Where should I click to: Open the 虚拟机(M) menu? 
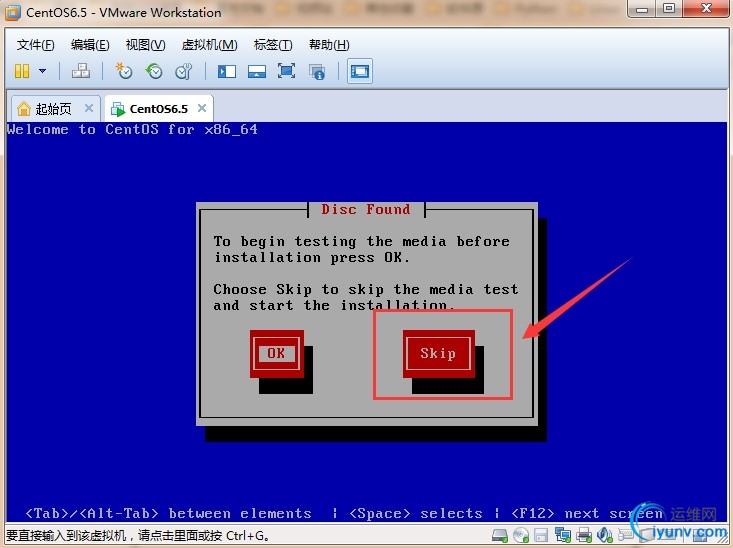[209, 45]
